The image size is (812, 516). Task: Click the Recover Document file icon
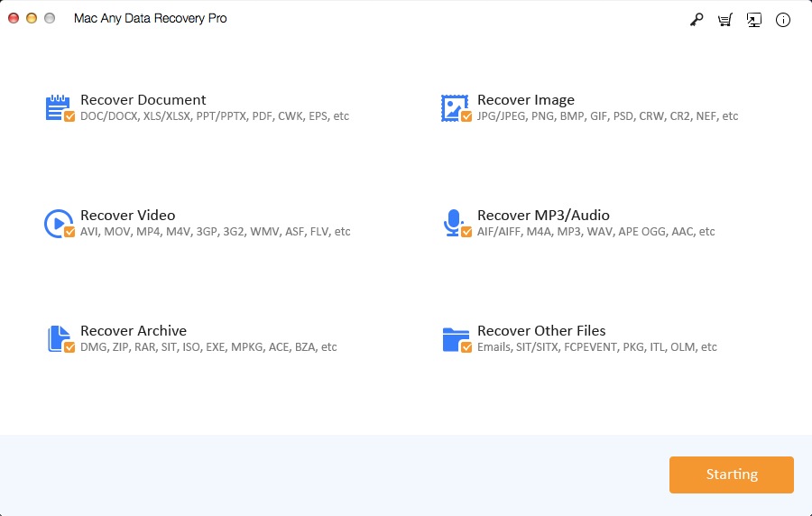point(57,106)
